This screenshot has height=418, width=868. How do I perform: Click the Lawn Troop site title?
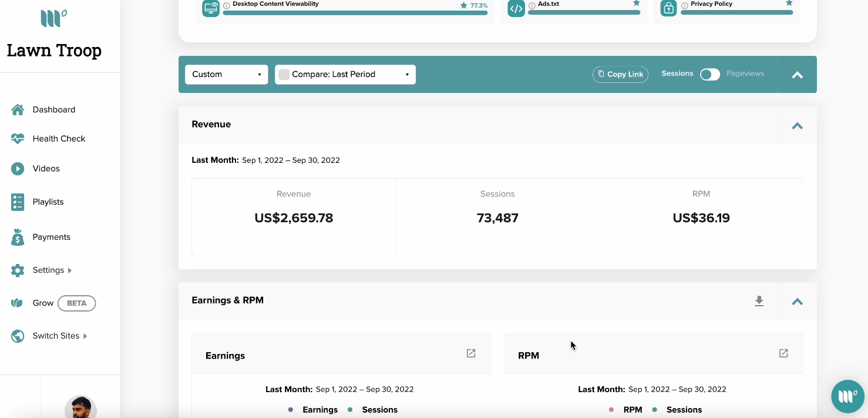pyautogui.click(x=54, y=51)
